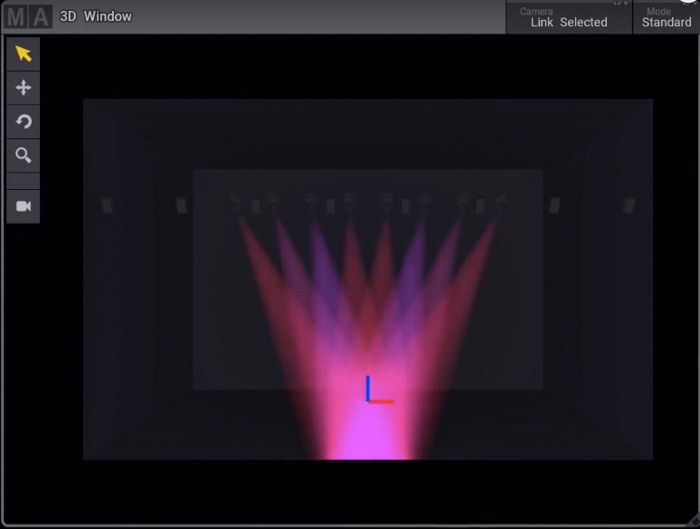Click the window resize corner handle
The width and height of the screenshot is (700, 529).
click(x=693, y=521)
